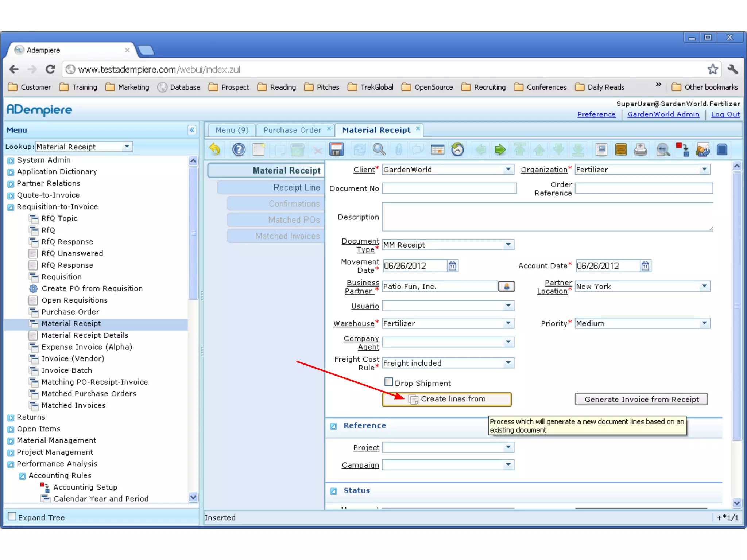The height and width of the screenshot is (560, 747).
Task: Bookmark page with the star icon
Action: click(x=712, y=69)
